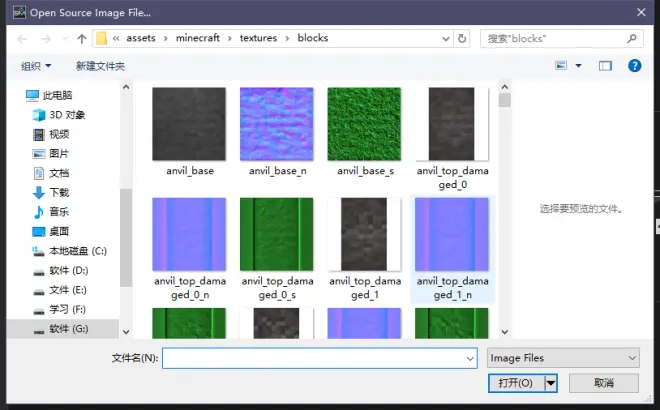Click file list scrollbar down arrow
The height and width of the screenshot is (410, 660).
(x=505, y=332)
